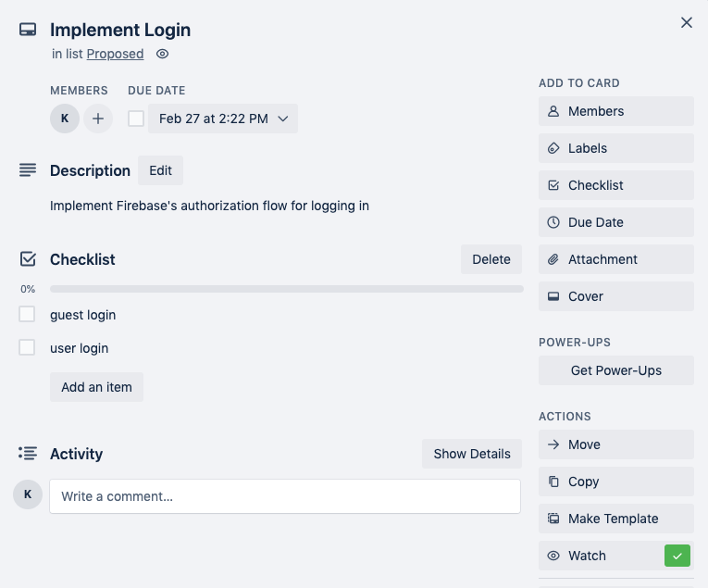Click the Write a comment field
Viewport: 708px width, 588px height.
coord(285,496)
